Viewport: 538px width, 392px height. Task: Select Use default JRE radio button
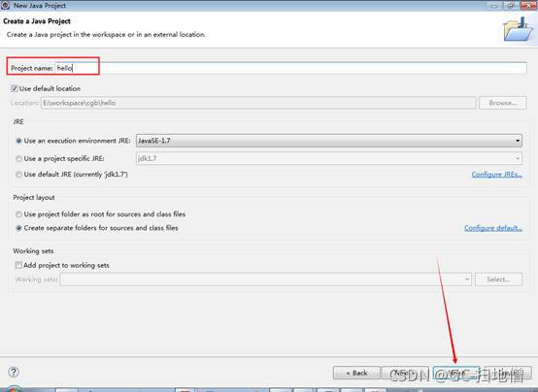(18, 175)
